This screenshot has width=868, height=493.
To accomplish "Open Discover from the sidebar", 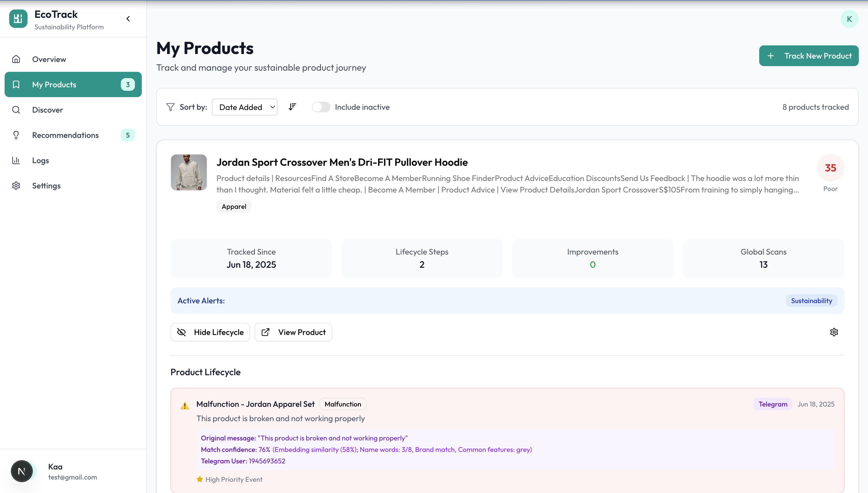I will [47, 110].
